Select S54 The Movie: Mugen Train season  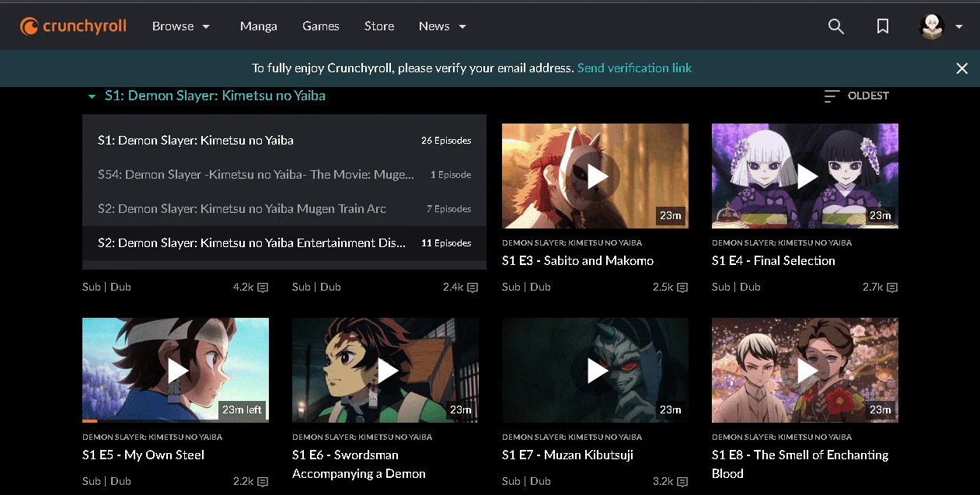point(284,175)
